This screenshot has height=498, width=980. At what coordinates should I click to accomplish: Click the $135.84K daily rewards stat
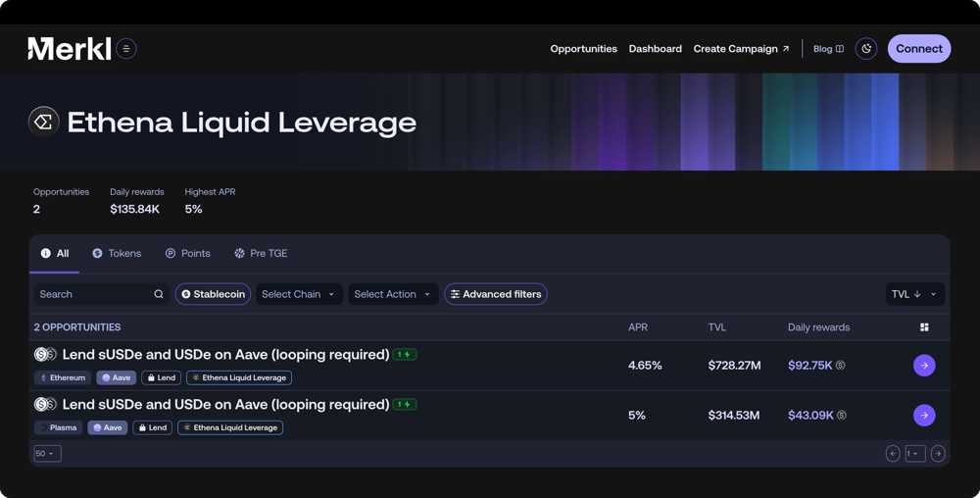coord(134,210)
